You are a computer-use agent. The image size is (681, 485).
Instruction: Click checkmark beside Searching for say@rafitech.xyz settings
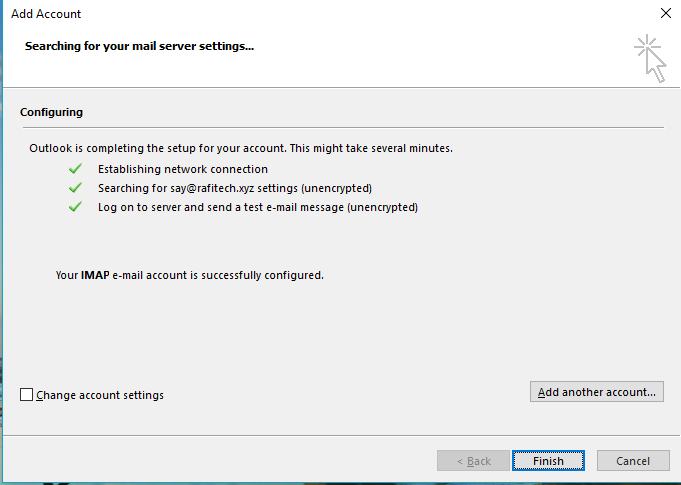pyautogui.click(x=76, y=188)
